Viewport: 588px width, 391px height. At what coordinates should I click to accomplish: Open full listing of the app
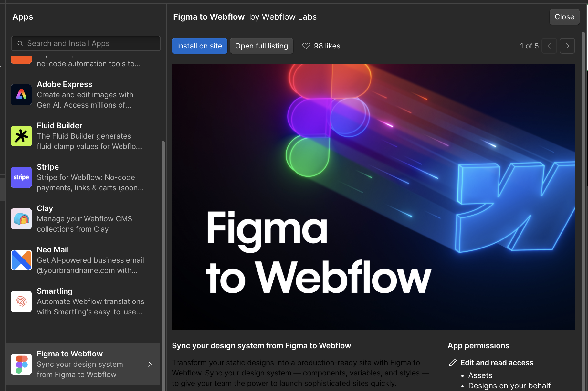point(261,46)
